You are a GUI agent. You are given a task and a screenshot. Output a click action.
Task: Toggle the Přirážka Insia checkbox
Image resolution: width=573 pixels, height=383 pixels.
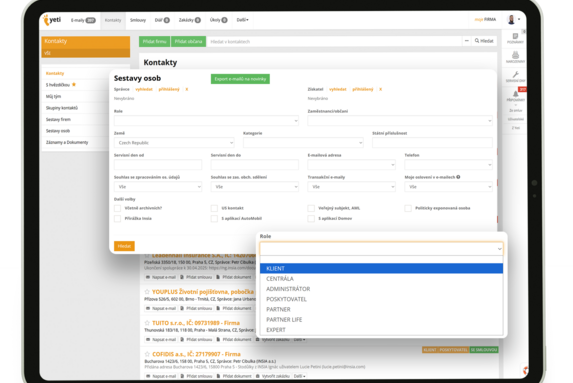coord(117,219)
